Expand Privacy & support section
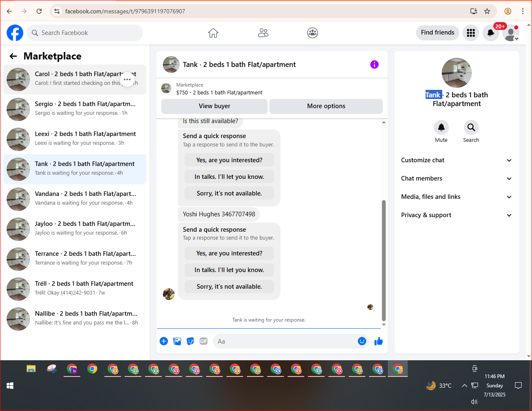Screen dimensions: 532x411 (x=456, y=215)
